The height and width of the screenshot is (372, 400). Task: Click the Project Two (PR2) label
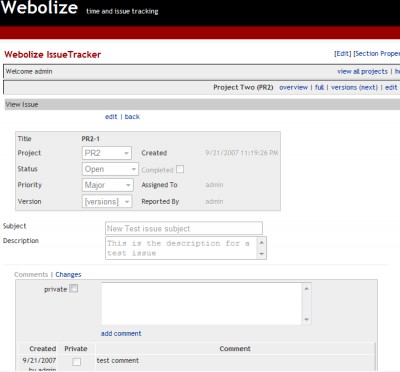pyautogui.click(x=243, y=87)
